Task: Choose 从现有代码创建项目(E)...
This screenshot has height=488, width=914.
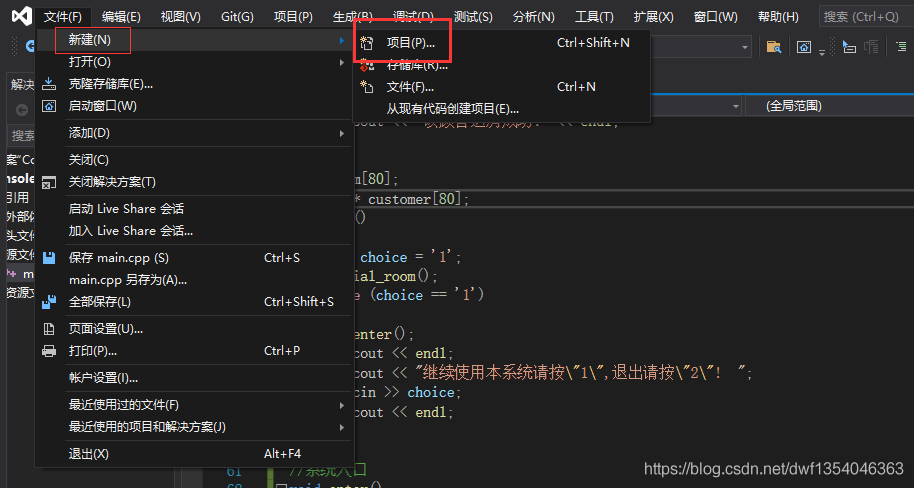Action: [x=452, y=109]
